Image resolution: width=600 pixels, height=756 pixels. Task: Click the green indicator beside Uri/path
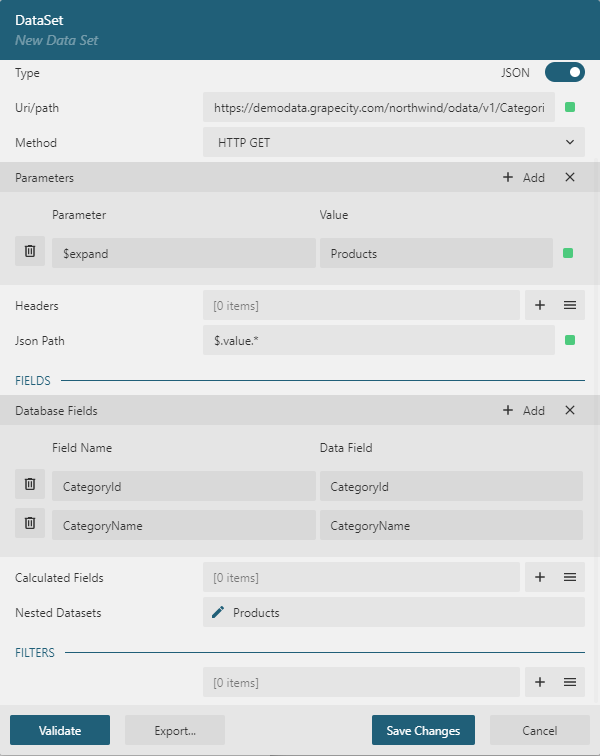click(570, 107)
